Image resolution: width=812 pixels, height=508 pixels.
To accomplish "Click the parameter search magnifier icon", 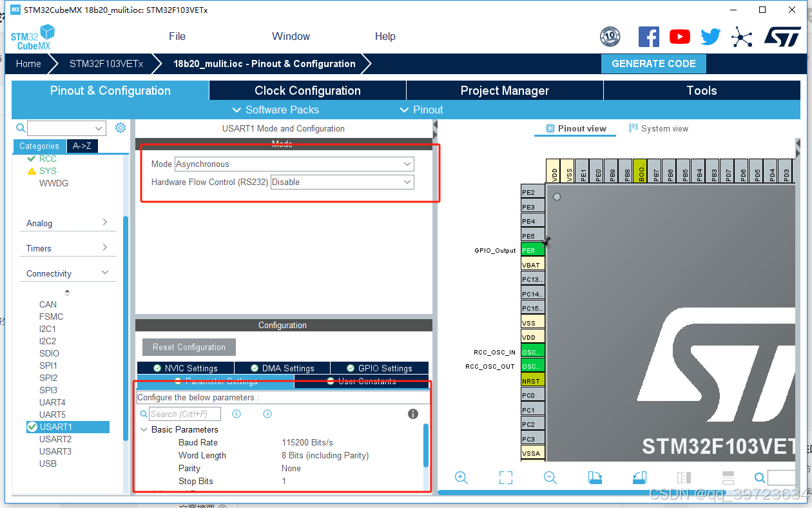I will click(x=144, y=414).
